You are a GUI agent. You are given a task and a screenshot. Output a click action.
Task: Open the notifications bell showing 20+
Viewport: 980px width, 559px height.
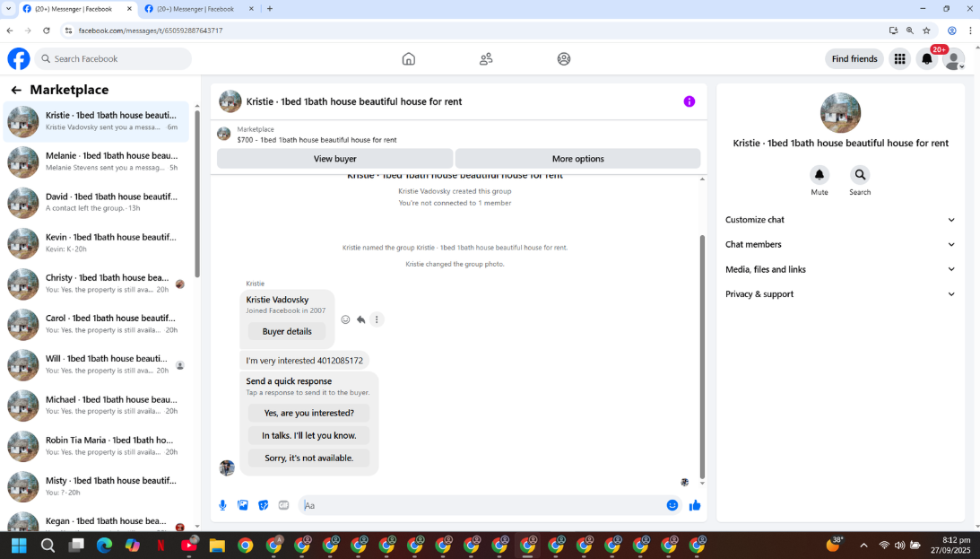927,59
